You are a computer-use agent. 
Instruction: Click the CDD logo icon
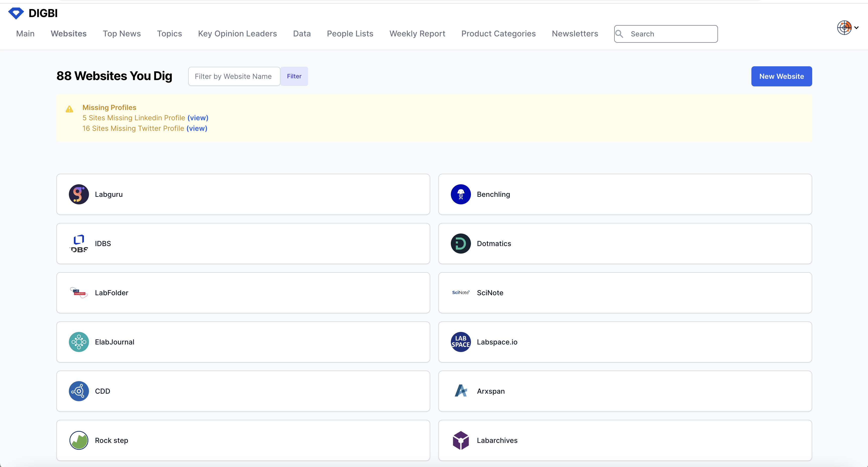tap(79, 391)
